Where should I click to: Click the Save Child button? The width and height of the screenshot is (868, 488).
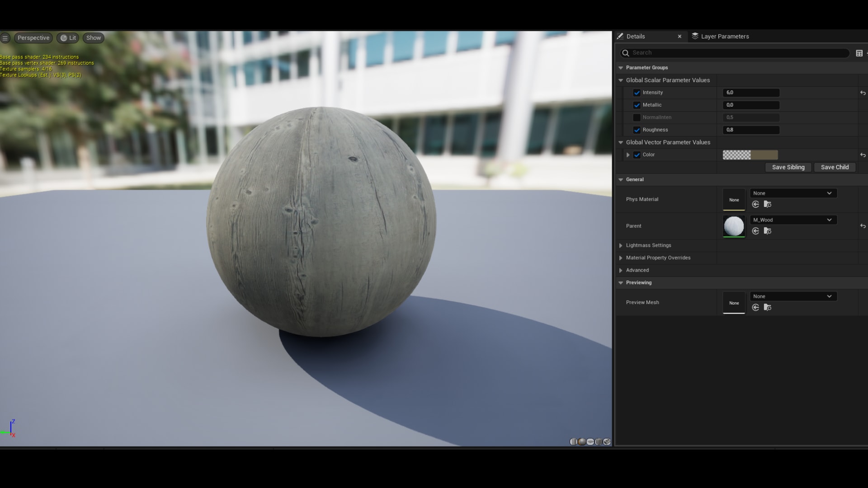click(835, 167)
